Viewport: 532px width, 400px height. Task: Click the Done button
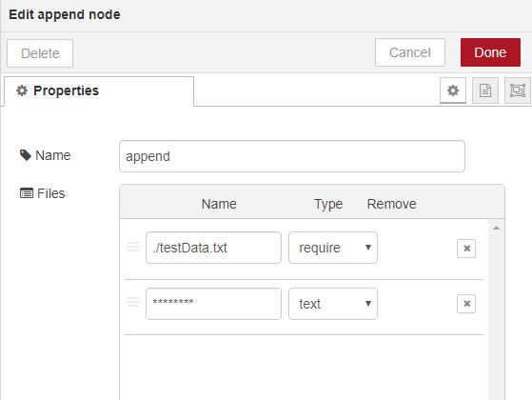(490, 52)
